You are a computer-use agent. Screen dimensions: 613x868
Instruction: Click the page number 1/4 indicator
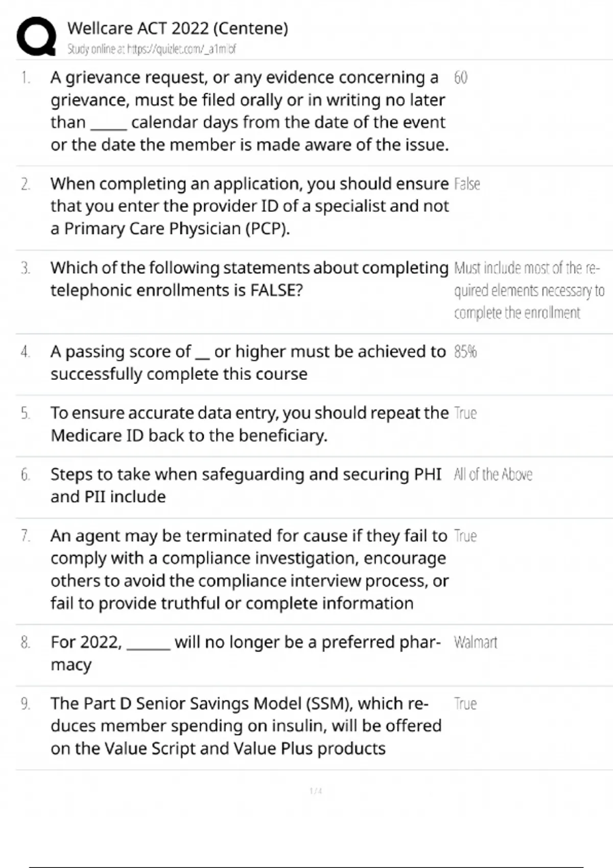[316, 791]
